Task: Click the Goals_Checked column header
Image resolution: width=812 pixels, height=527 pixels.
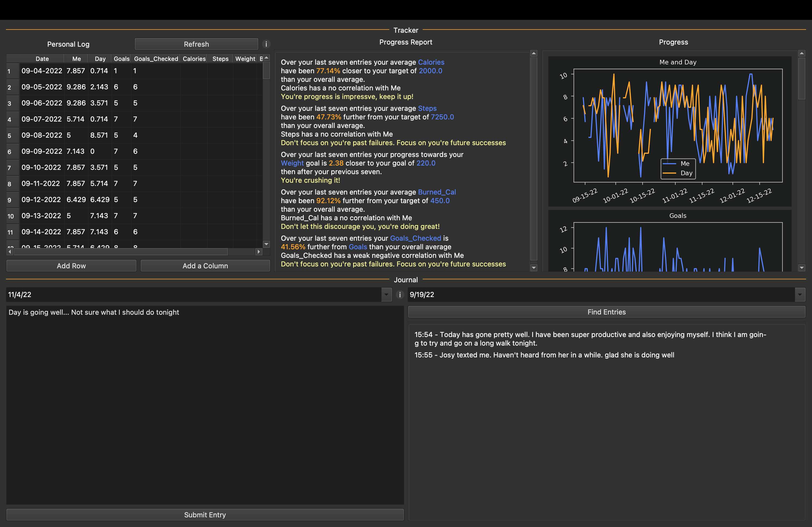Action: point(156,59)
